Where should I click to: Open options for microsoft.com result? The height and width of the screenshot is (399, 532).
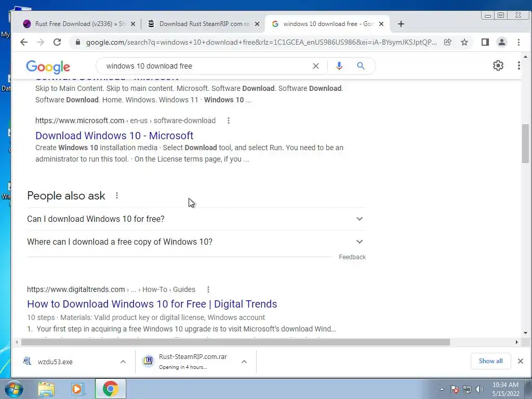coord(229,121)
